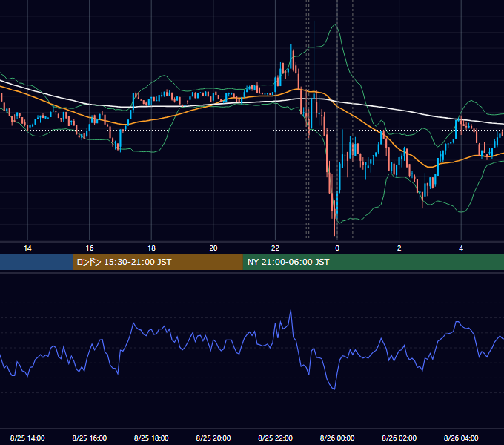Screen dimensions: 504x445
Task: Click the oscillator's lowest trough near 8/26 00:00
Action: 334,389
